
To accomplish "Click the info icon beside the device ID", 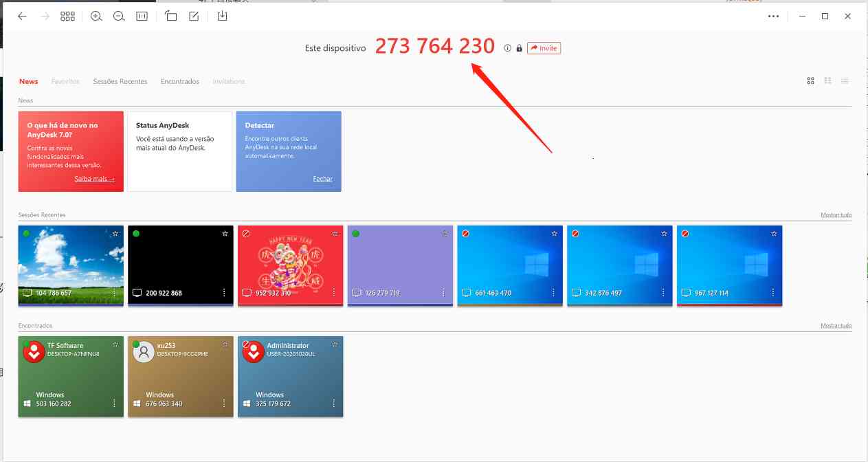I will click(x=507, y=48).
